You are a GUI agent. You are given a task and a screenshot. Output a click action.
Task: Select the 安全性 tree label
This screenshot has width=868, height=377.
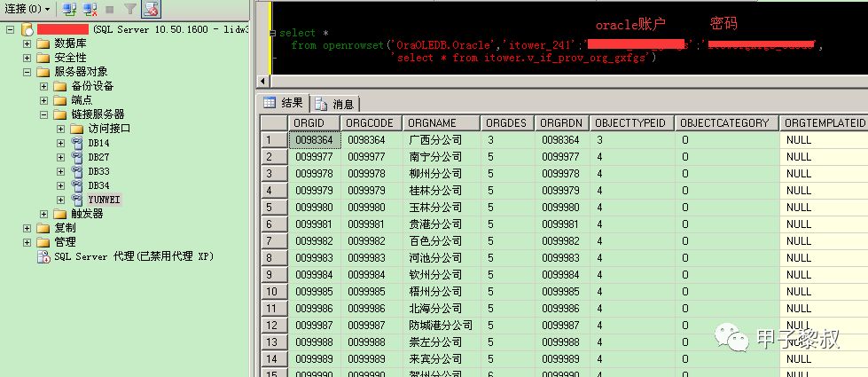pyautogui.click(x=70, y=58)
